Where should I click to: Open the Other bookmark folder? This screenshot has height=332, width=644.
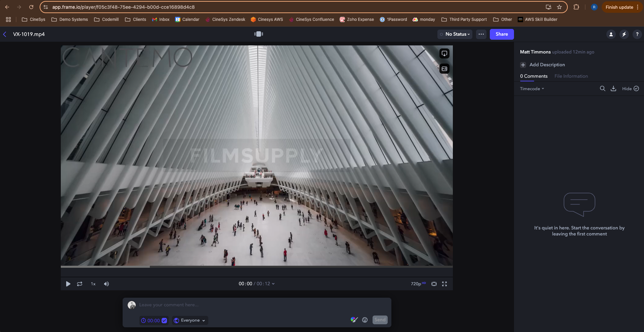pyautogui.click(x=503, y=20)
